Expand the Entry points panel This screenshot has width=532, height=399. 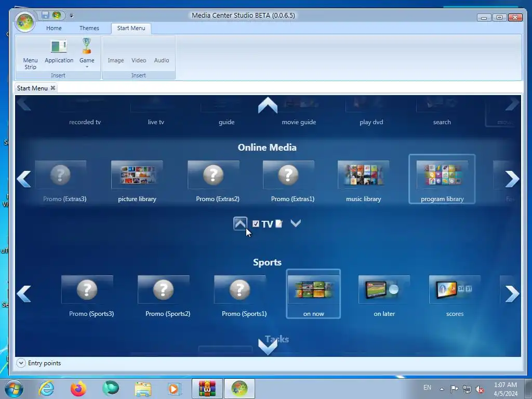tap(21, 363)
